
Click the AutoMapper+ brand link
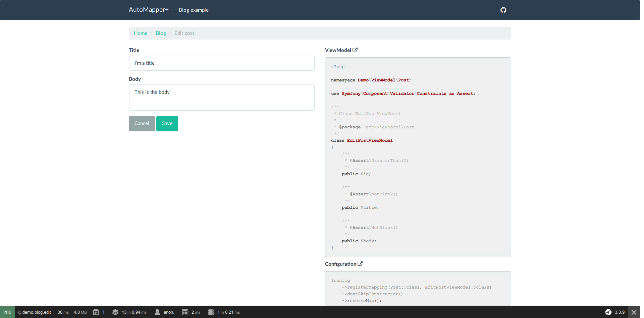click(x=149, y=10)
